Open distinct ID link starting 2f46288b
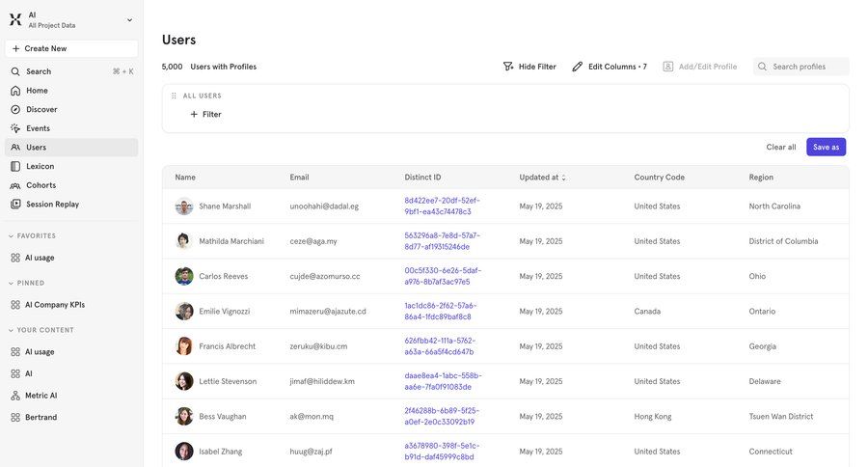 [x=442, y=416]
